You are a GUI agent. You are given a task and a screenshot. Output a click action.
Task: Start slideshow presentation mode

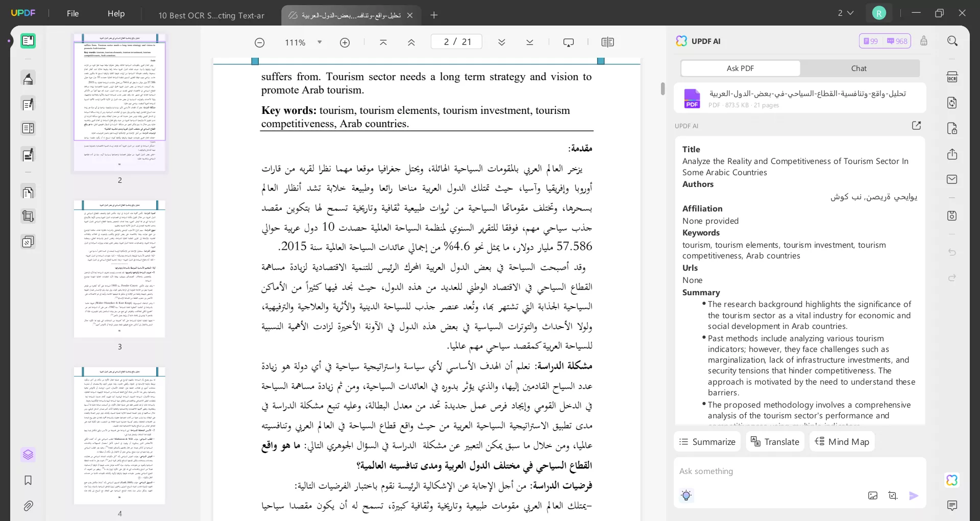tap(569, 42)
